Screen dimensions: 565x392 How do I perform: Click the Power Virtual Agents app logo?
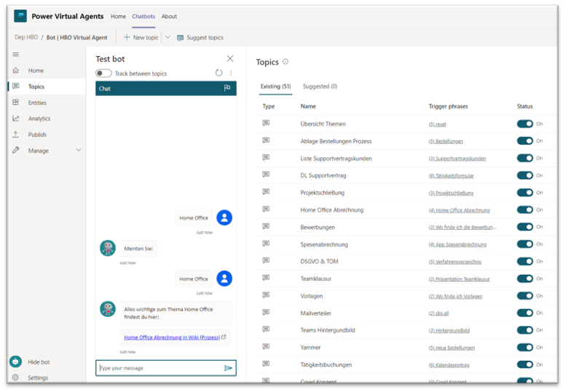click(20, 16)
